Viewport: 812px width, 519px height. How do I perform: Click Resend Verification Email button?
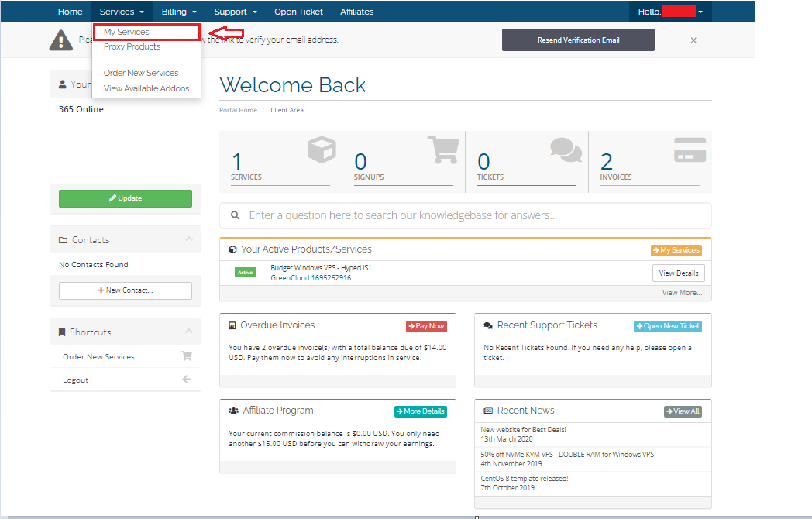coord(578,40)
